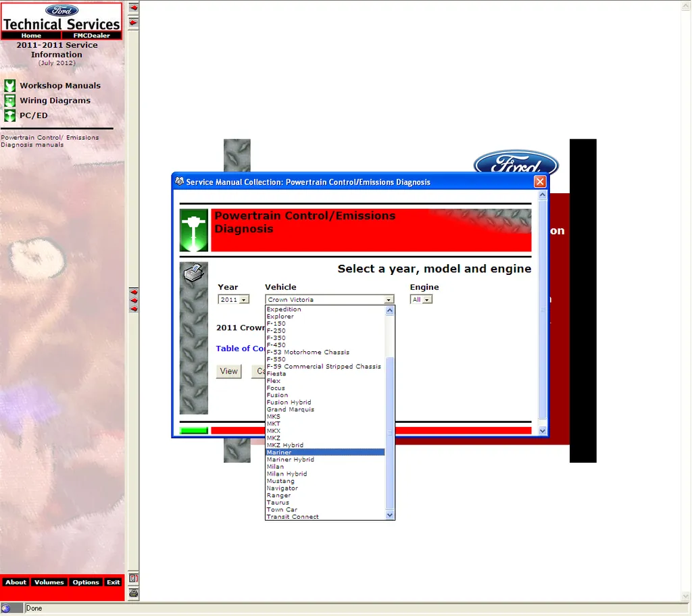Click vehicle list scrollbar down arrow
Viewport: 692px width, 616px height.
pyautogui.click(x=390, y=515)
